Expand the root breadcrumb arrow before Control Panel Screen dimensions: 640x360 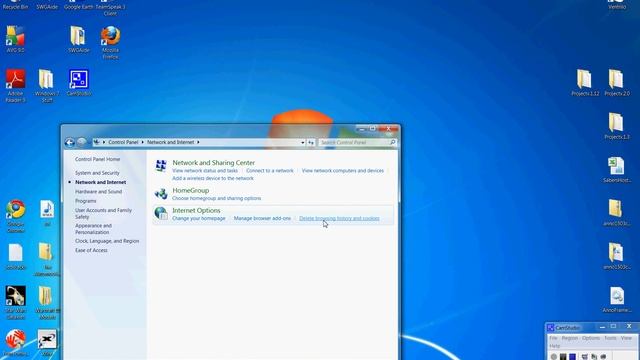pos(104,142)
